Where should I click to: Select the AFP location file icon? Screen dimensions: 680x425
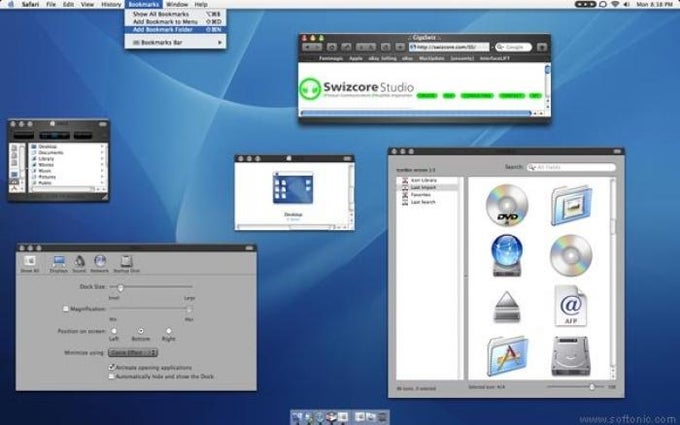(x=570, y=305)
